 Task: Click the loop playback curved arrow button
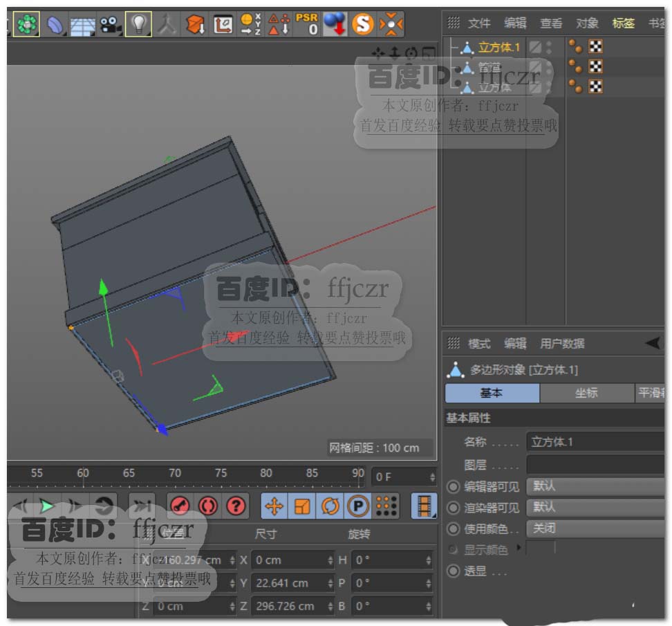point(104,506)
